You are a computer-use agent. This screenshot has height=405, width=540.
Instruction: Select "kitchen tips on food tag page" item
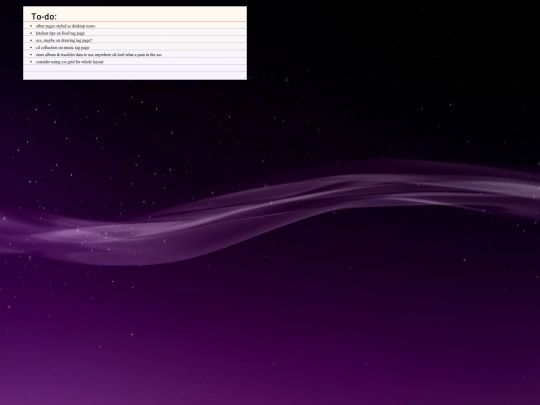pyautogui.click(x=60, y=33)
